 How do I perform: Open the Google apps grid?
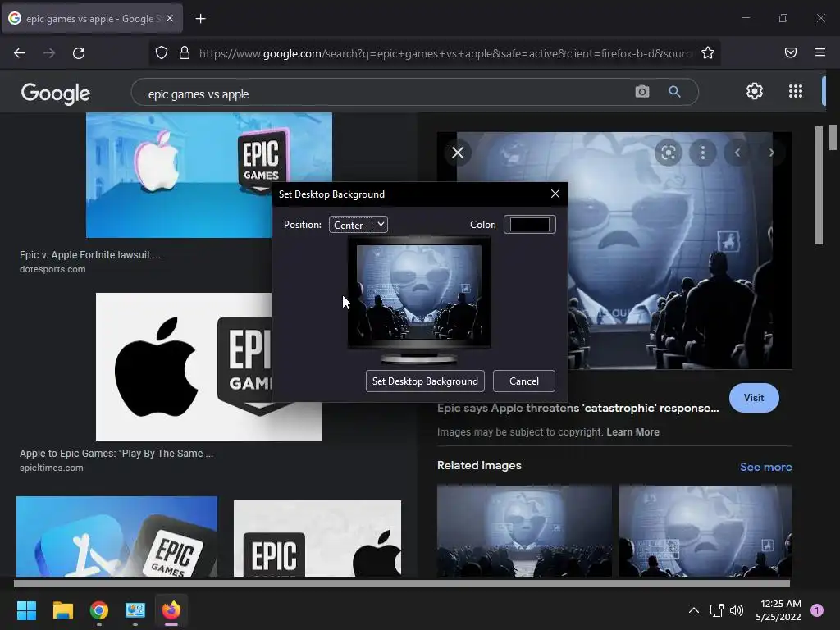(796, 91)
